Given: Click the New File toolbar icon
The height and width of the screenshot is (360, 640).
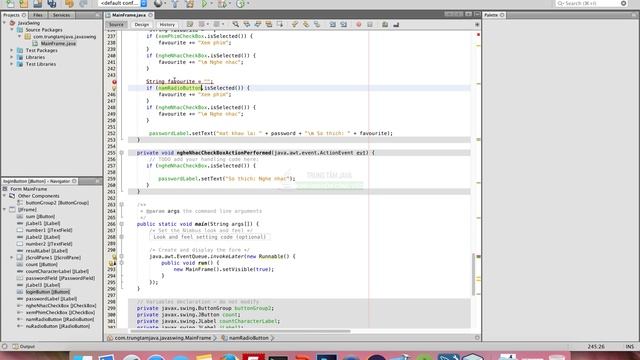Looking at the screenshot, I should [9, 4].
